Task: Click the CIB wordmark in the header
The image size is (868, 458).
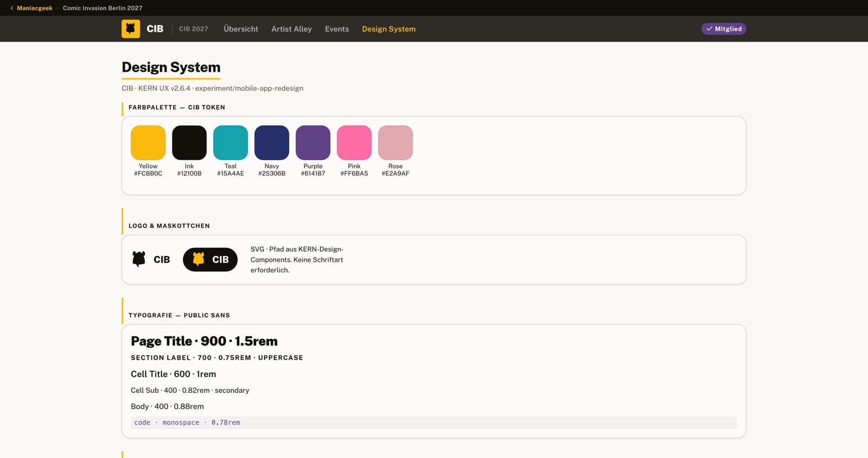Action: pyautogui.click(x=155, y=29)
